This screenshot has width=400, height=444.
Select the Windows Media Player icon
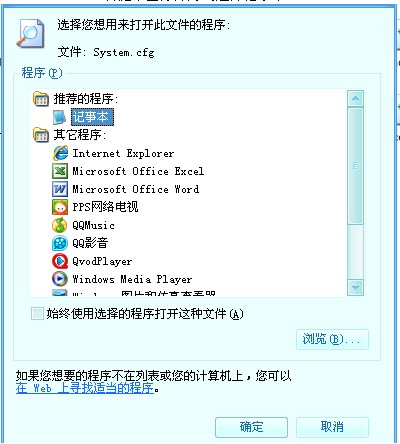point(60,279)
